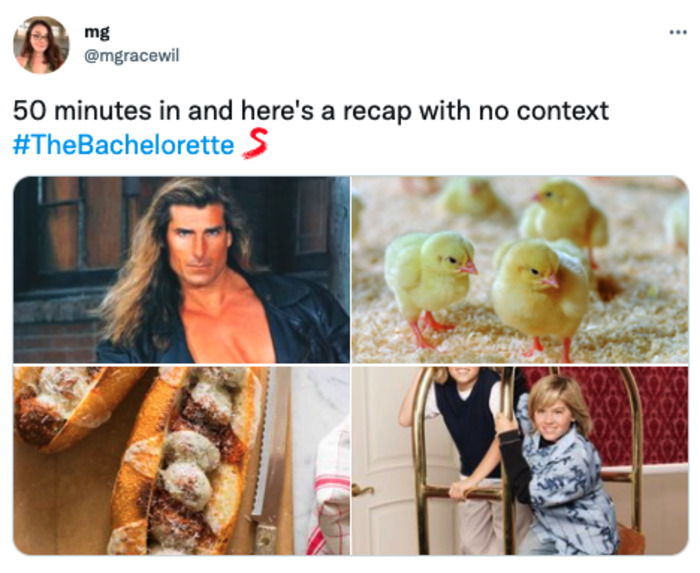Click the mg profile avatar picture
Screen dimensions: 700x573
[41, 45]
